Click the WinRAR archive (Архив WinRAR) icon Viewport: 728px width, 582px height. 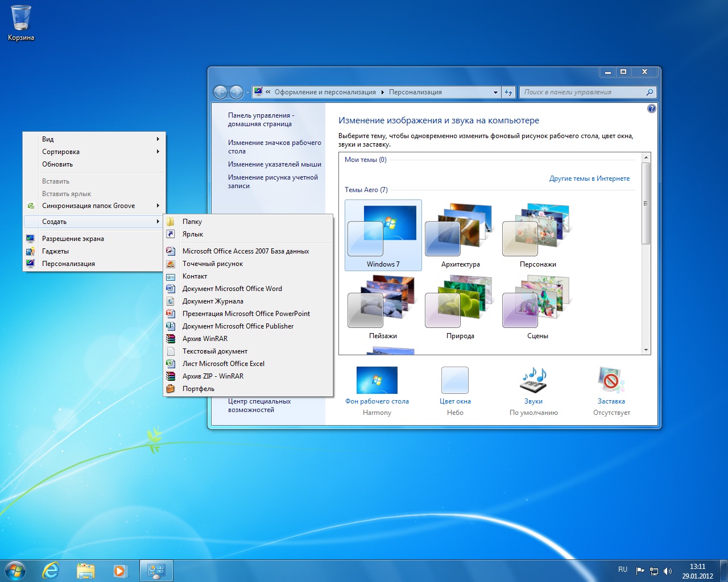click(x=171, y=339)
